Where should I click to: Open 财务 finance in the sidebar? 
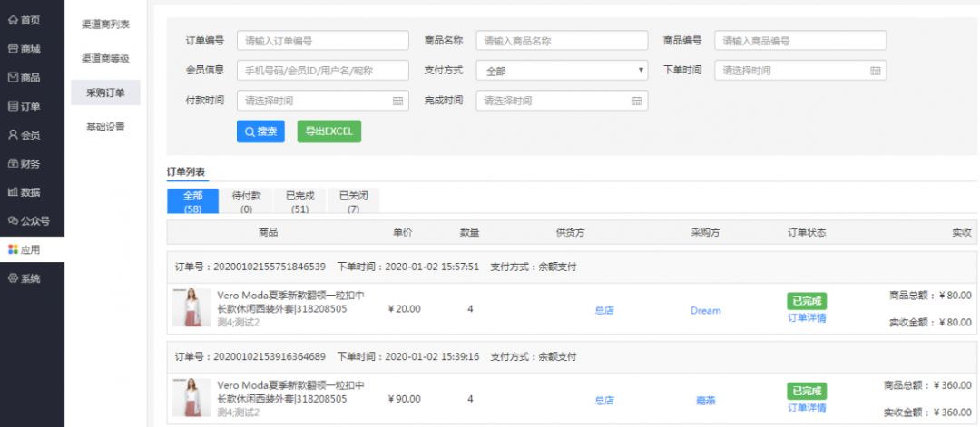(x=25, y=163)
